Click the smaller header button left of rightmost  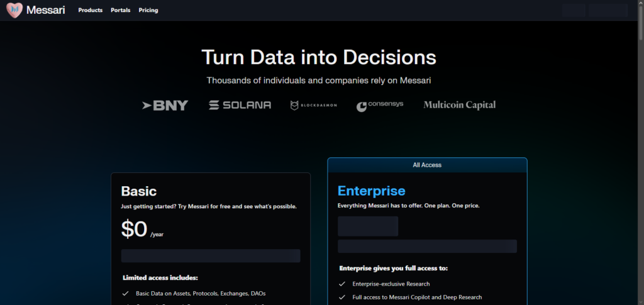pyautogui.click(x=574, y=10)
